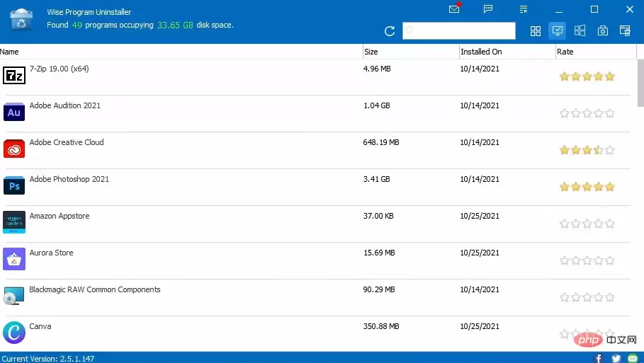Rate Blackmagic RAW using its stars
Viewport: 644px width, 363px height.
point(587,297)
